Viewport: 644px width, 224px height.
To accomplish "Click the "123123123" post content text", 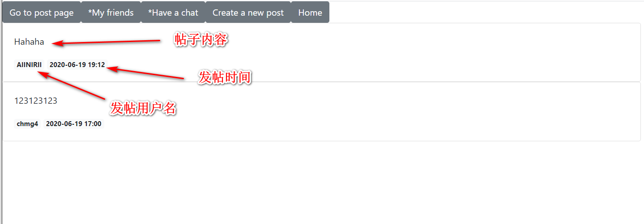I will click(36, 101).
